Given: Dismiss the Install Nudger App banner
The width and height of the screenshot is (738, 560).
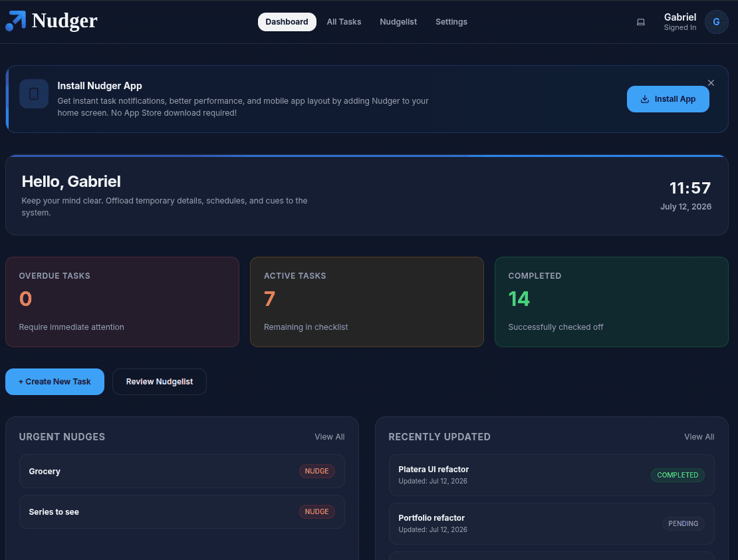Looking at the screenshot, I should click(x=711, y=83).
